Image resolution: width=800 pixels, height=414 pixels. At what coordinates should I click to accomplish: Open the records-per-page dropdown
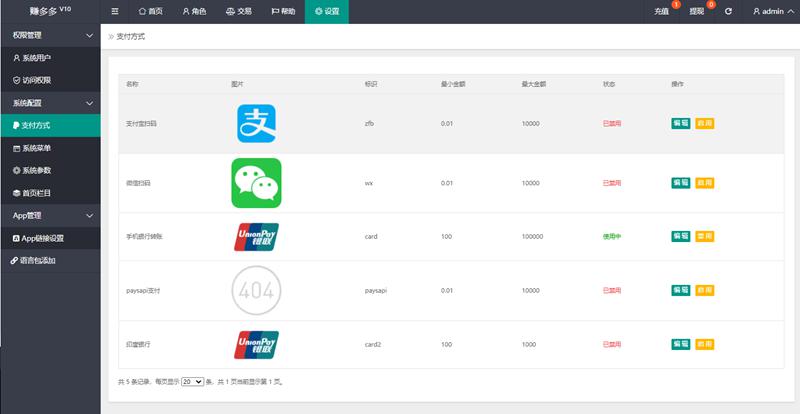193,382
